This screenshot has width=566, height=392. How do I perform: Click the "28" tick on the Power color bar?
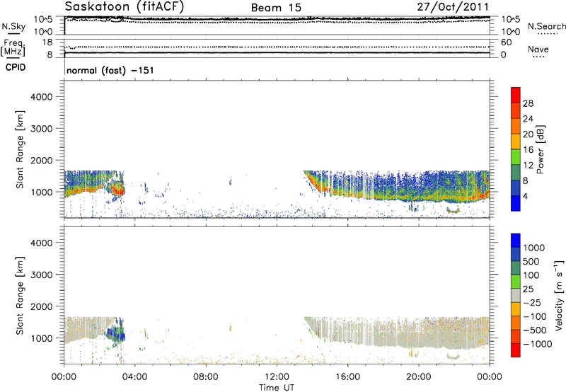click(528, 103)
